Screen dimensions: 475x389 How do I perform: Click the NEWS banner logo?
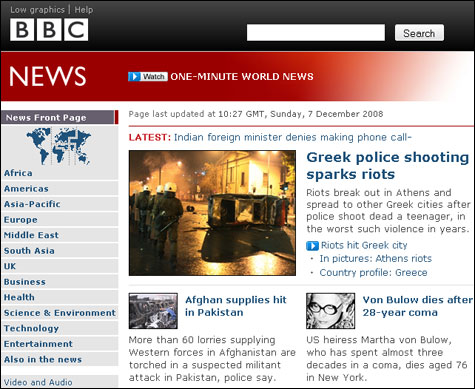click(48, 76)
